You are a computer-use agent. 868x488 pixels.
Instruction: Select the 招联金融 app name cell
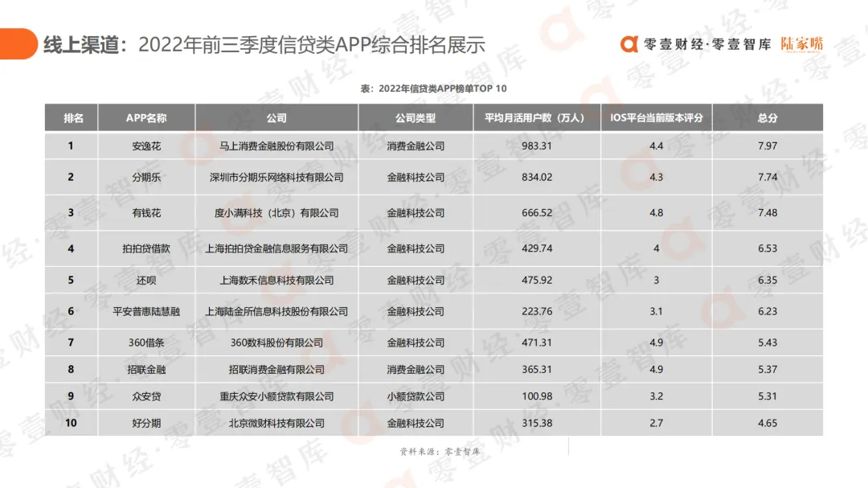146,370
